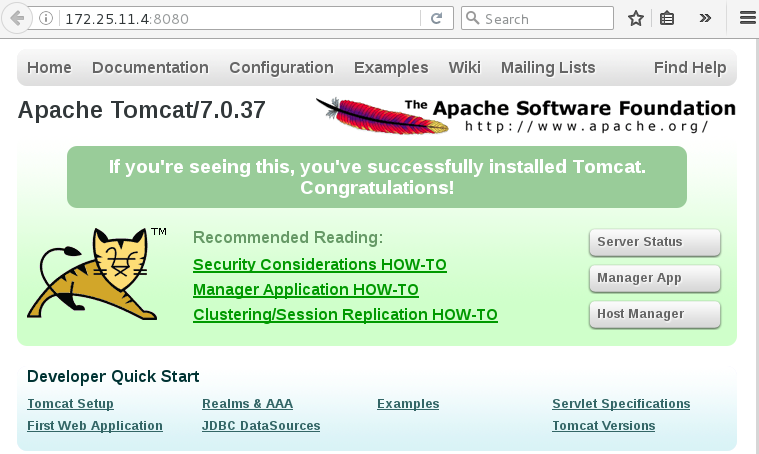The image size is (759, 454).
Task: Click the successfully installed Tomcat congratulations banner
Action: (377, 177)
